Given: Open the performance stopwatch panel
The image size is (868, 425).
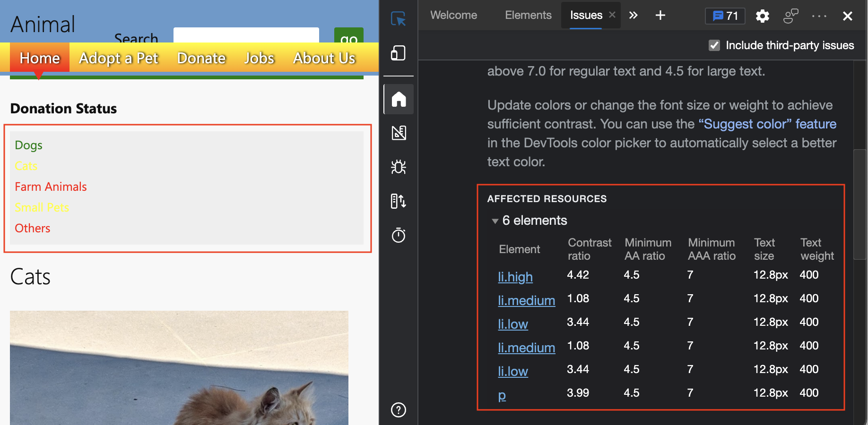Looking at the screenshot, I should pos(399,235).
